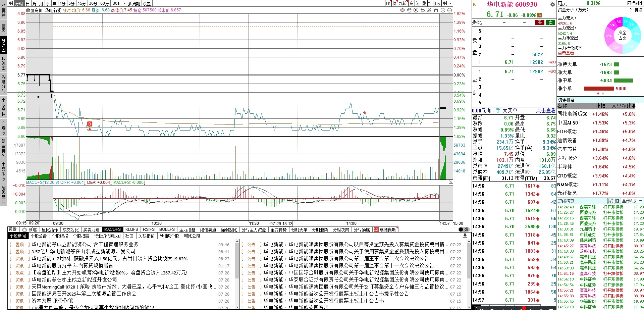Screen dimensions: 644x310
Task: Select the 60分 period
Action: [x=105, y=3]
